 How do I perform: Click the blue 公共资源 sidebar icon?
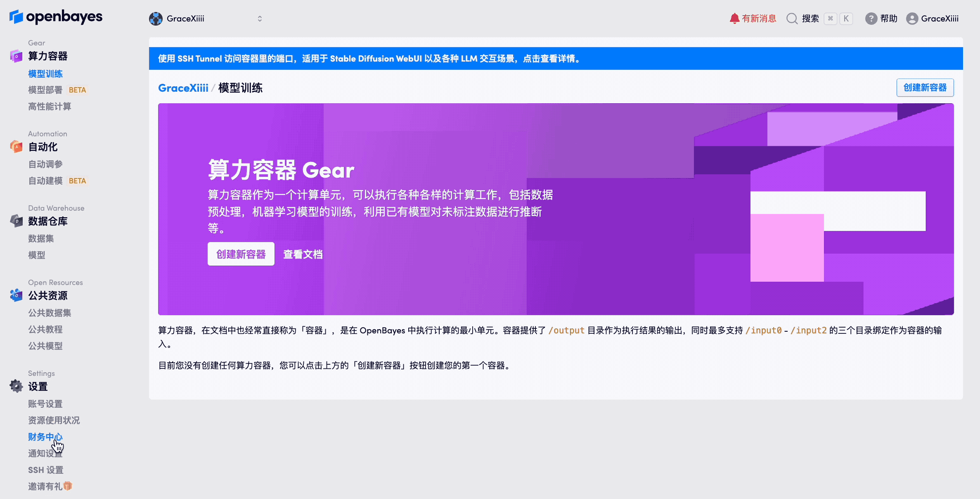coord(16,295)
